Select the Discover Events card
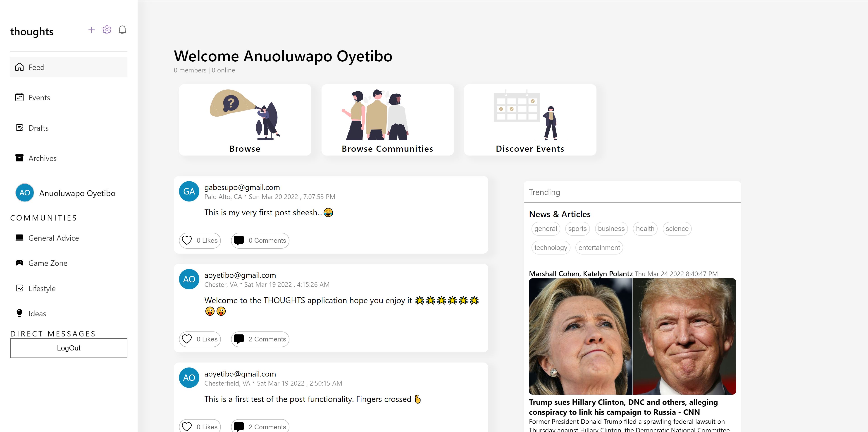The height and width of the screenshot is (432, 868). click(x=530, y=120)
